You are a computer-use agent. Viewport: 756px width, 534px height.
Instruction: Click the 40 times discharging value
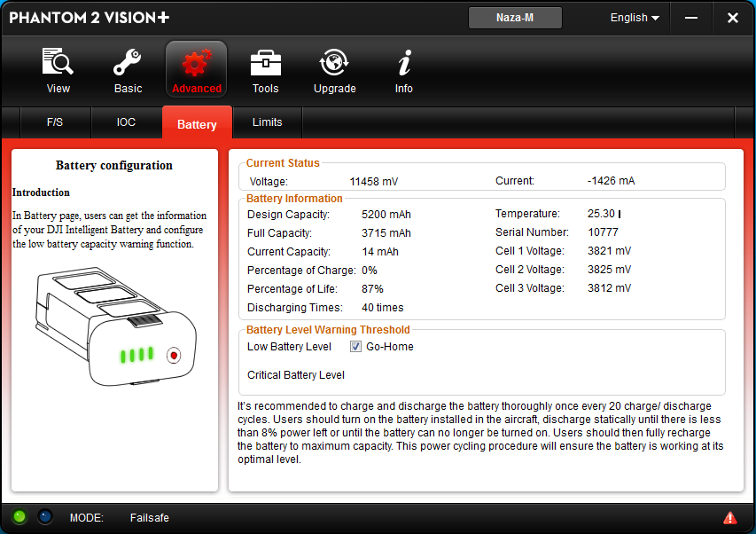382,308
